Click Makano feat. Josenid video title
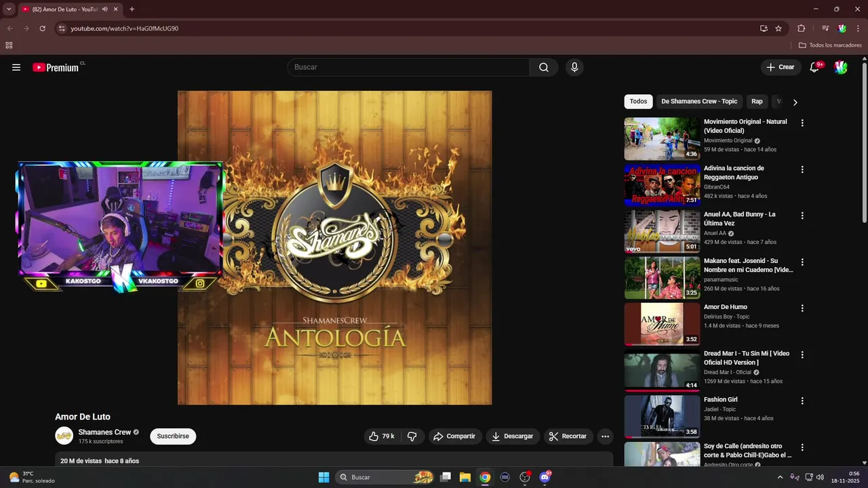 click(x=748, y=266)
